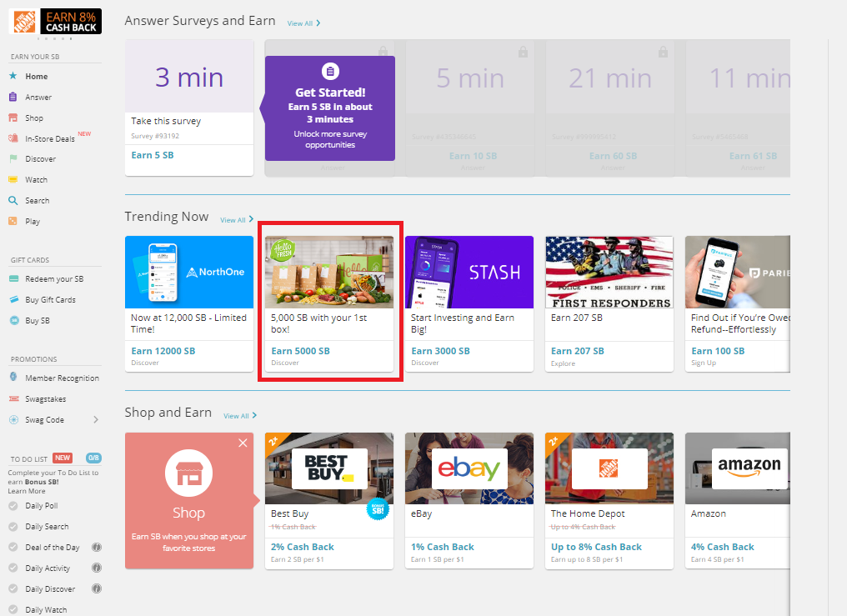
Task: Click the Redeem your SB card icon
Action: (x=14, y=278)
